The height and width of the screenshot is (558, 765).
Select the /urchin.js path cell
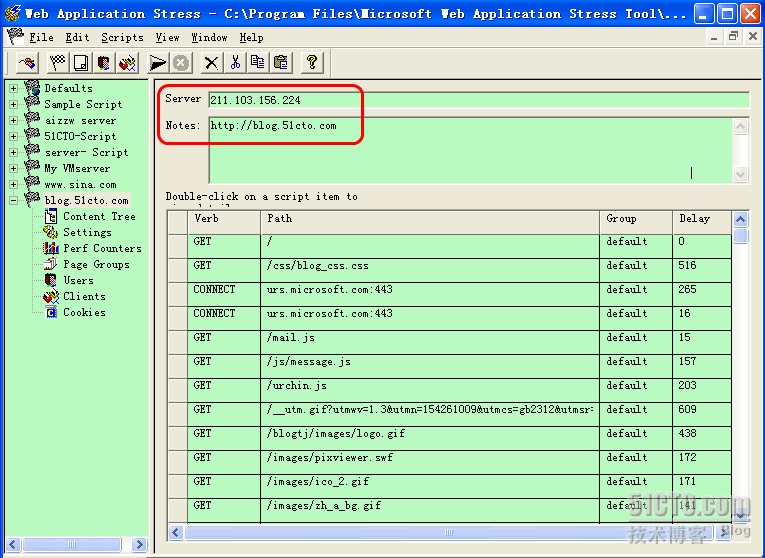(x=430, y=390)
